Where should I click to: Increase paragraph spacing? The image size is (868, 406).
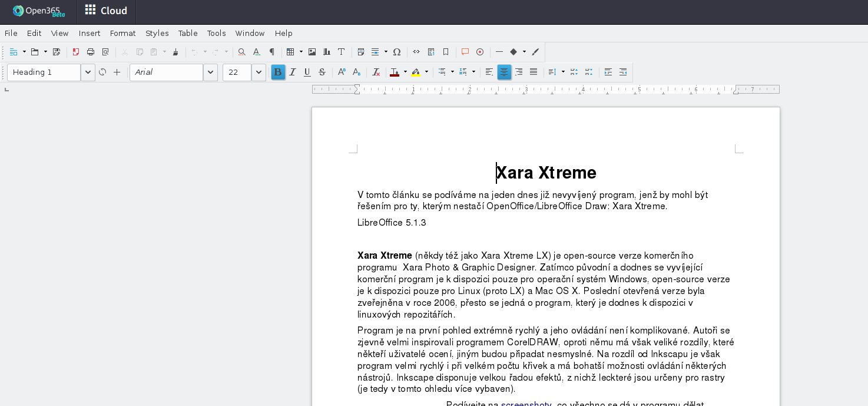(x=574, y=72)
